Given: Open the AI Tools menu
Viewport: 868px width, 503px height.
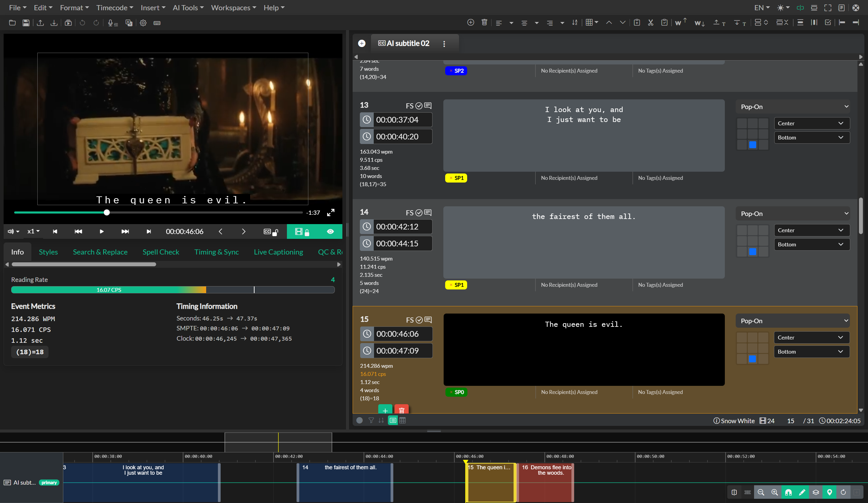Looking at the screenshot, I should click(188, 8).
